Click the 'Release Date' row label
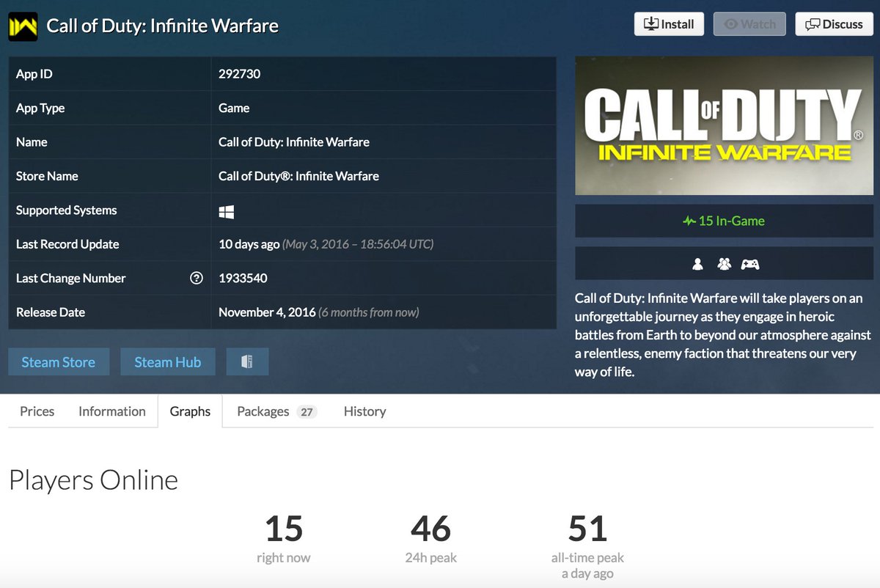The image size is (880, 588). [51, 312]
